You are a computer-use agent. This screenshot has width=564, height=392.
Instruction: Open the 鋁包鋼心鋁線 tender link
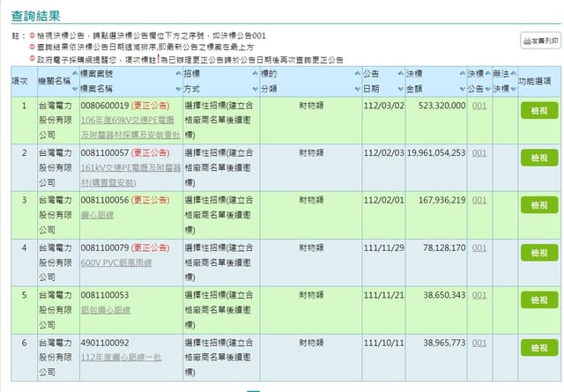(106, 310)
